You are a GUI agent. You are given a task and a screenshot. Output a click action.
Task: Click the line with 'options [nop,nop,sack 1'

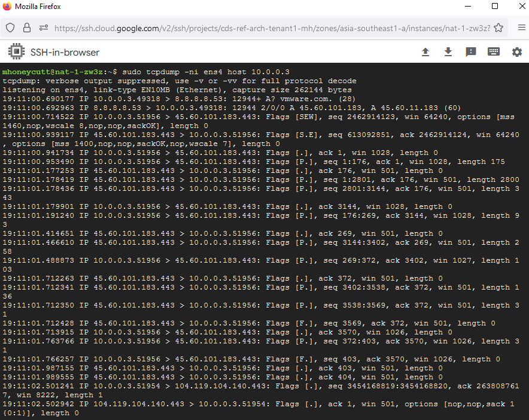(259, 408)
